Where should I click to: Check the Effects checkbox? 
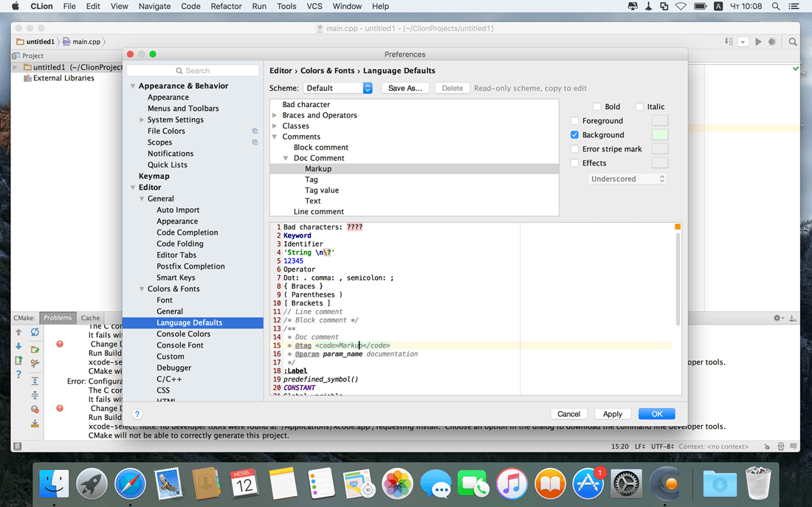click(574, 162)
